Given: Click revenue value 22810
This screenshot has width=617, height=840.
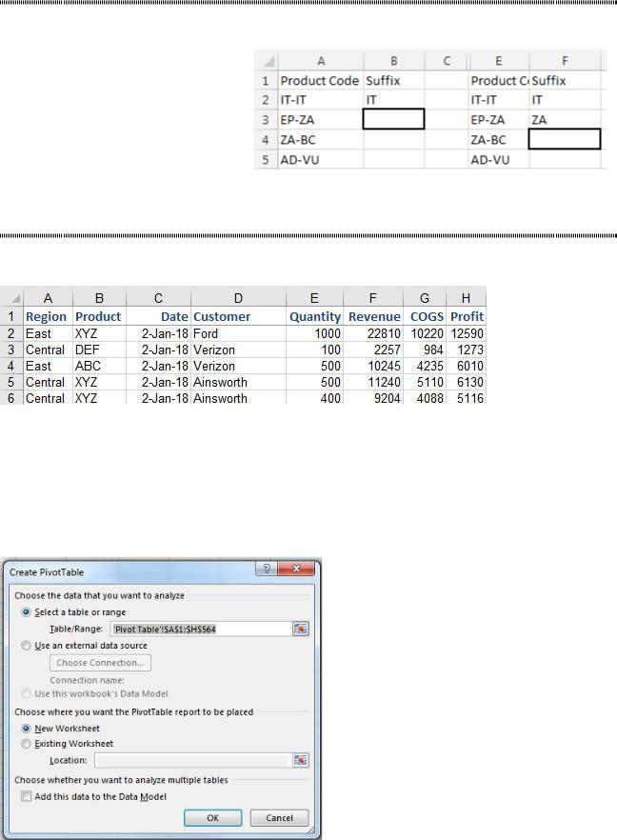Looking at the screenshot, I should (373, 333).
